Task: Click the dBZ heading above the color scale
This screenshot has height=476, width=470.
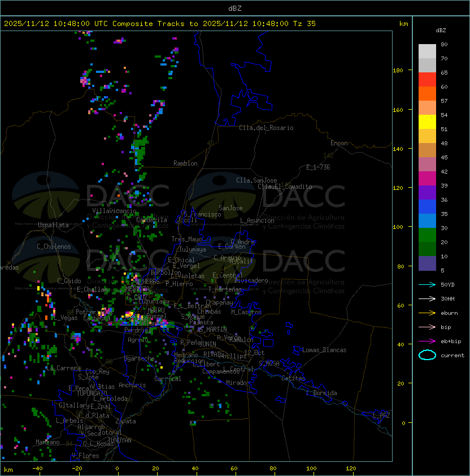Action: pyautogui.click(x=441, y=31)
